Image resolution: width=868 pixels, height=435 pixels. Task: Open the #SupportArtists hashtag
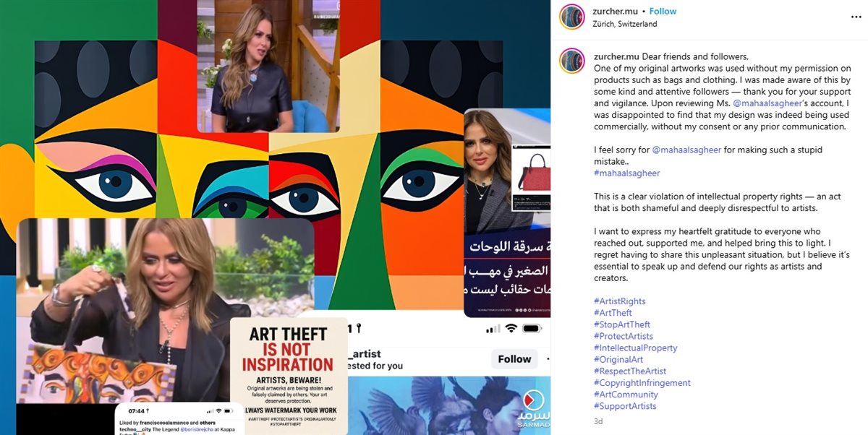(x=625, y=406)
